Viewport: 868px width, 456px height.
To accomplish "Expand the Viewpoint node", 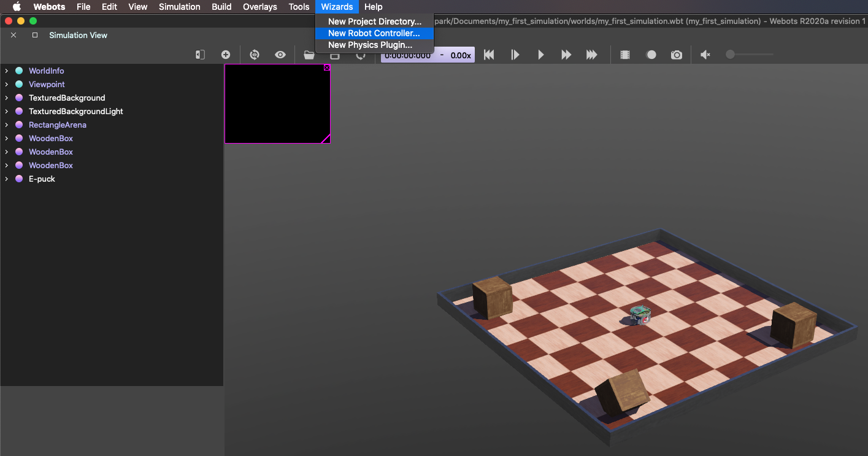I will 6,84.
